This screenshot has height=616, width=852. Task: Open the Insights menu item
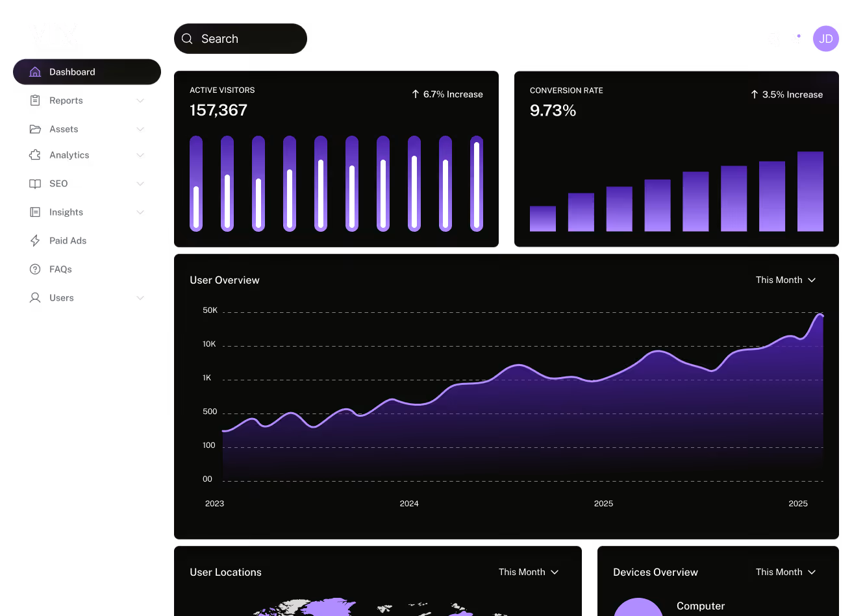pos(87,212)
